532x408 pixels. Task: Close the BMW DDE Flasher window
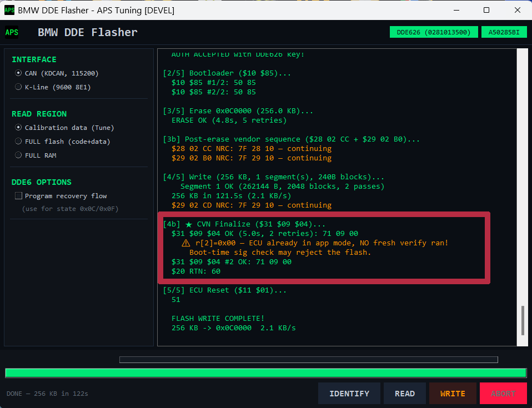pos(517,10)
